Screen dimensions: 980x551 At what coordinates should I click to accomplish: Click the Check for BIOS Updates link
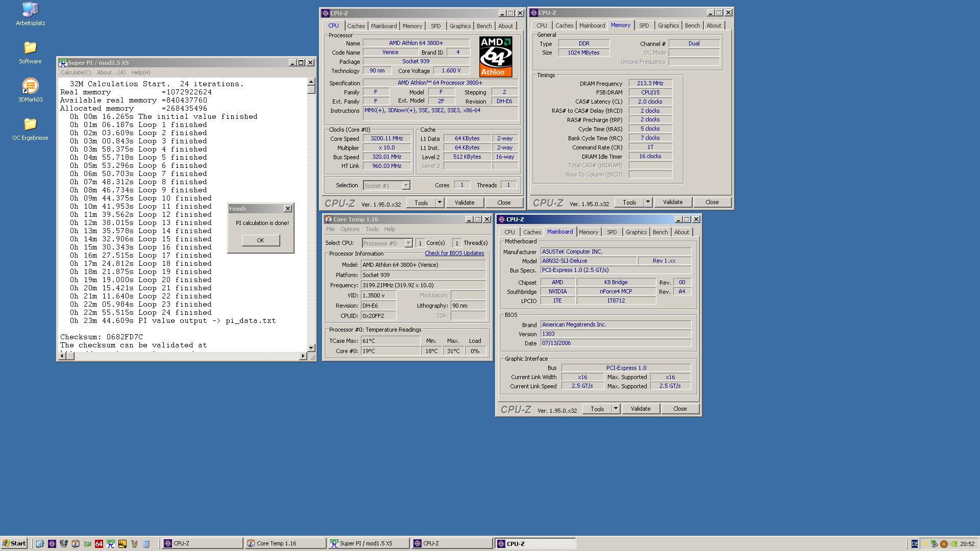(454, 254)
